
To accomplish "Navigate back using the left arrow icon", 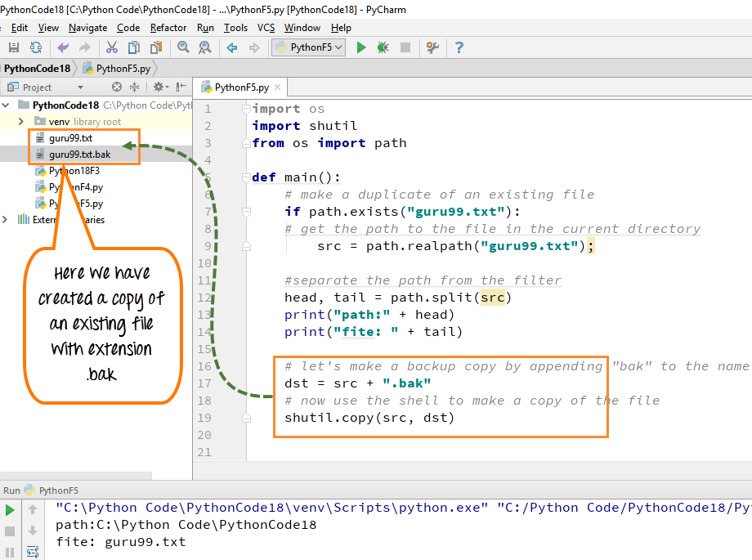I will (61, 47).
